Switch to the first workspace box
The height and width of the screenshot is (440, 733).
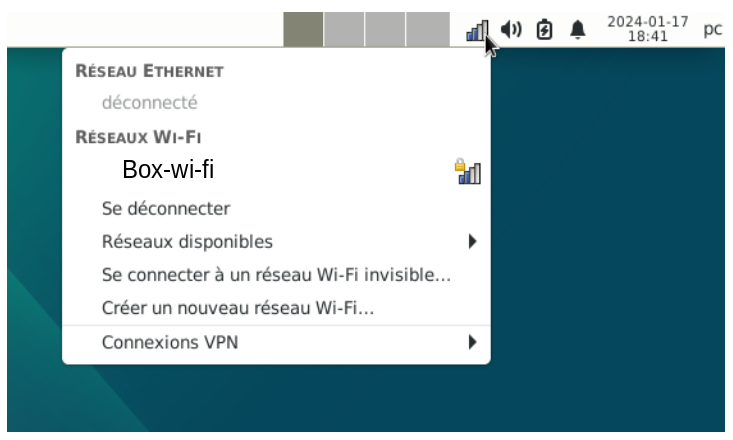(x=303, y=29)
